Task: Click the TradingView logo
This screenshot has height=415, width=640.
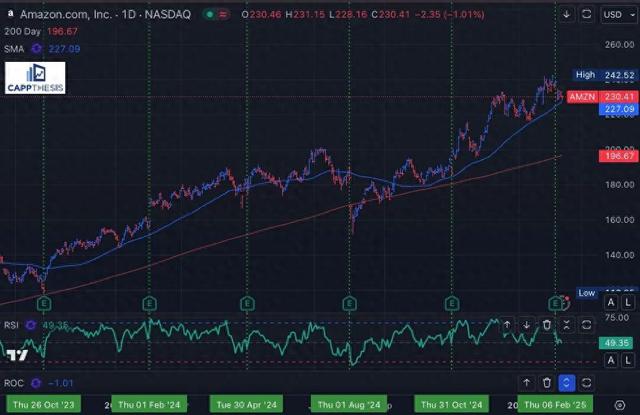Action: [x=15, y=355]
